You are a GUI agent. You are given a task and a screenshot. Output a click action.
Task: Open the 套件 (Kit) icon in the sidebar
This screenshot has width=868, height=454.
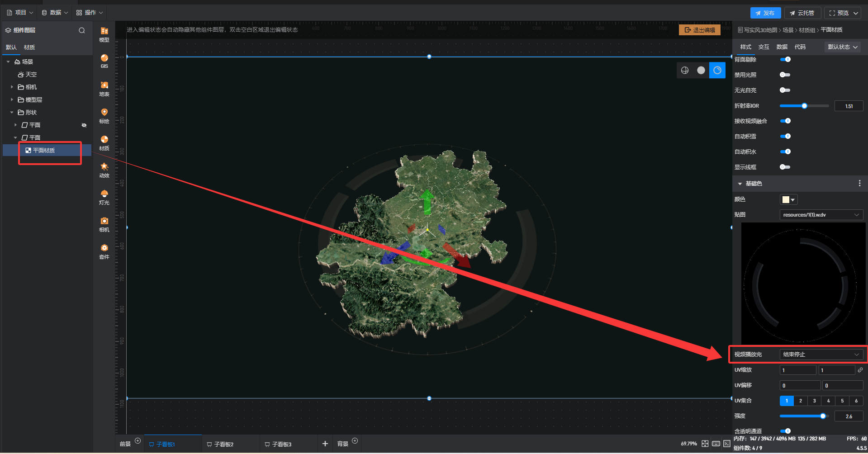pos(104,251)
